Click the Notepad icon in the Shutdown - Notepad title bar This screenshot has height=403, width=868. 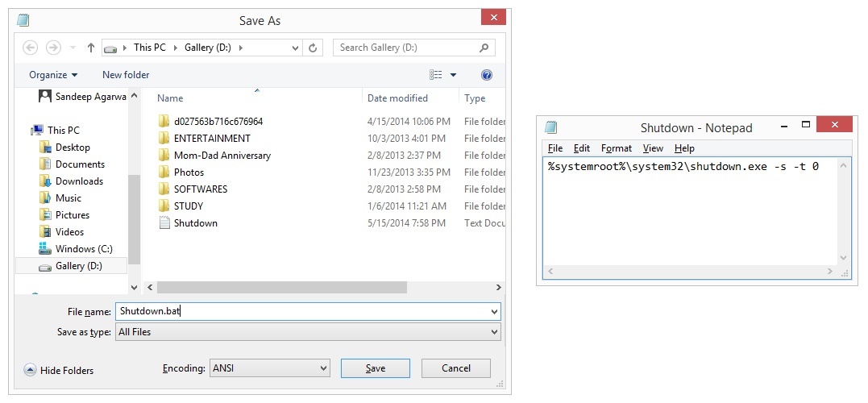[550, 127]
